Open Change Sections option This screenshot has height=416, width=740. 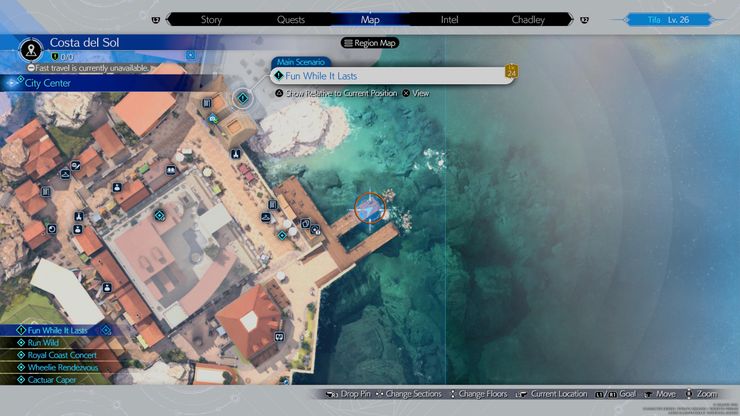pos(409,394)
